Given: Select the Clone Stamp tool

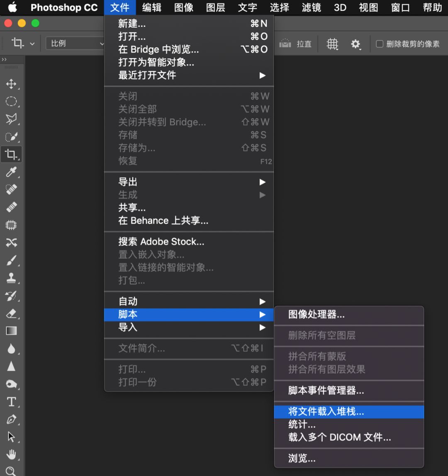Looking at the screenshot, I should pyautogui.click(x=12, y=278).
